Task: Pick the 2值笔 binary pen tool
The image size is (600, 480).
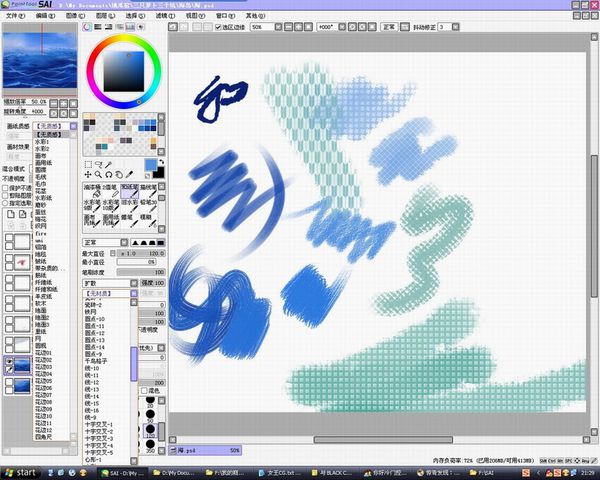Action: coord(111,191)
